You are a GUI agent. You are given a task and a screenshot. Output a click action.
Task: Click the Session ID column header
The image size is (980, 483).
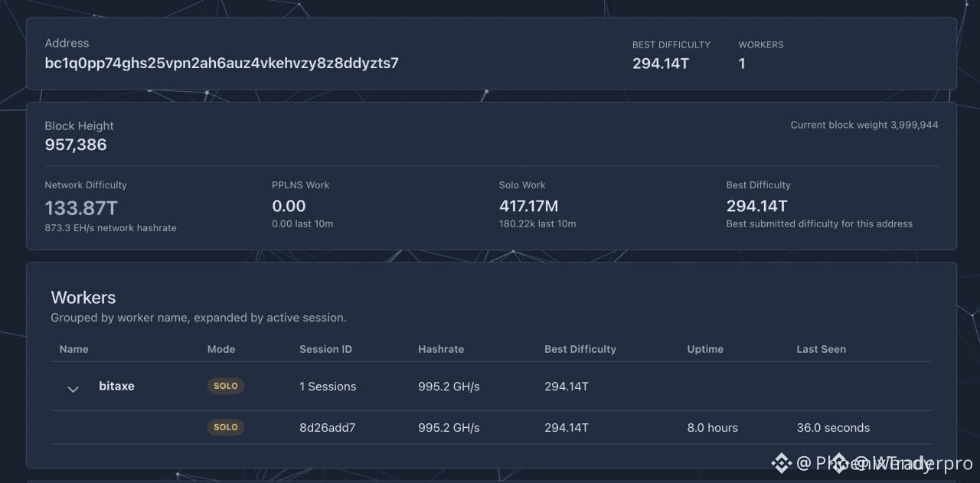pos(326,349)
